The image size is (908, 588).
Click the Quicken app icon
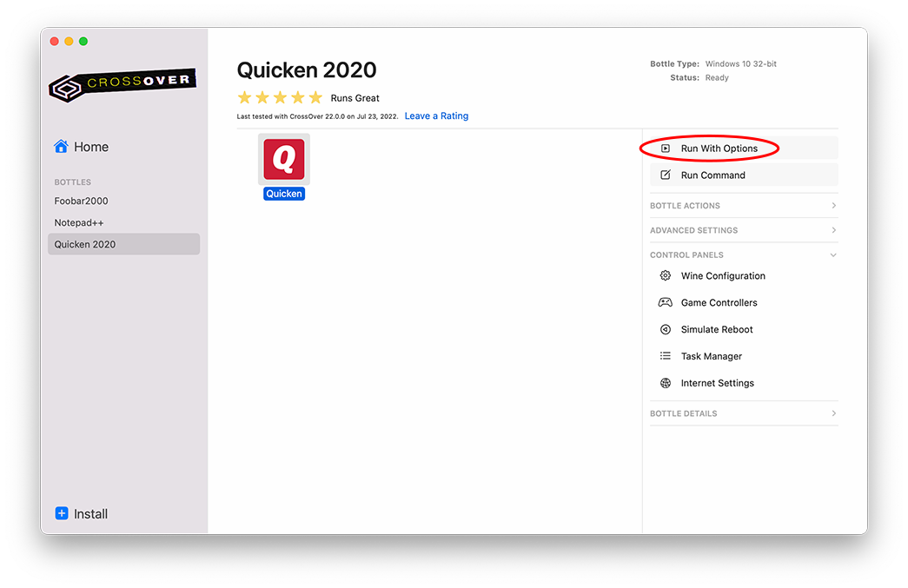pyautogui.click(x=284, y=159)
